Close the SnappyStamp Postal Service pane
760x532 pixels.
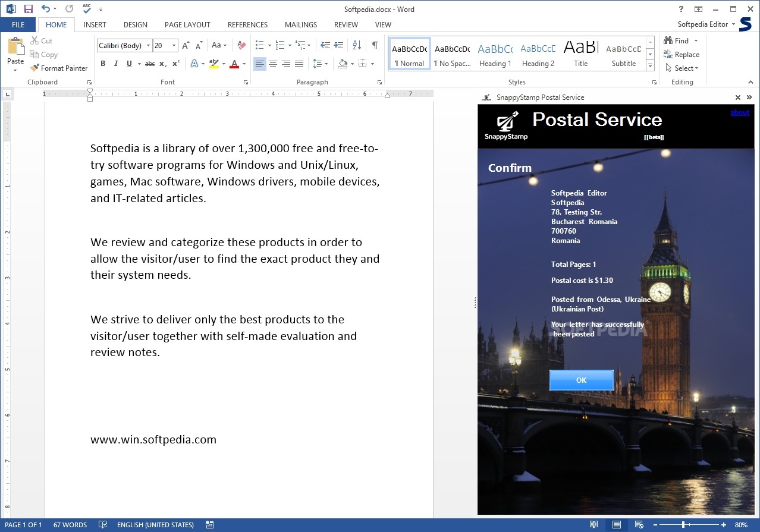coord(738,97)
